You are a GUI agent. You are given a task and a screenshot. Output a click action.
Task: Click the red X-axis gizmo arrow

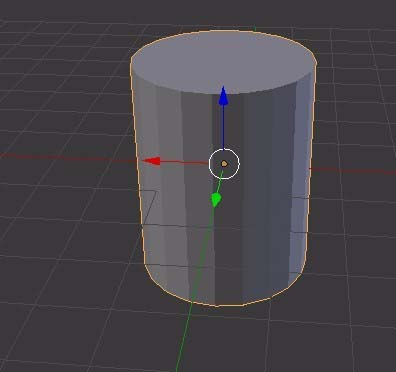pyautogui.click(x=151, y=161)
